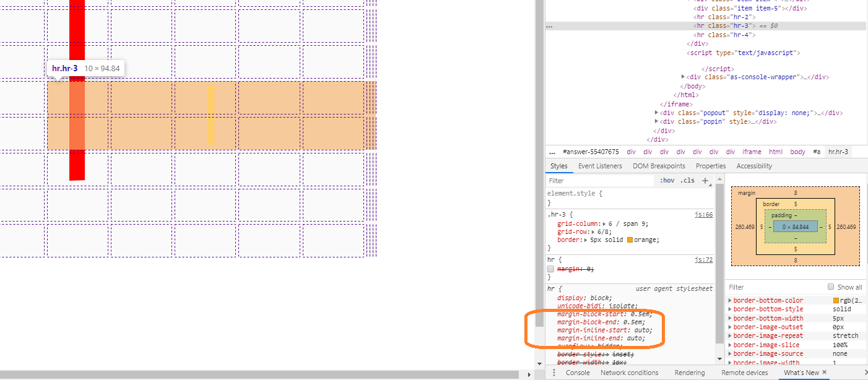Image resolution: width=868 pixels, height=380 pixels.
Task: Open the Event Listeners tab
Action: click(x=600, y=166)
